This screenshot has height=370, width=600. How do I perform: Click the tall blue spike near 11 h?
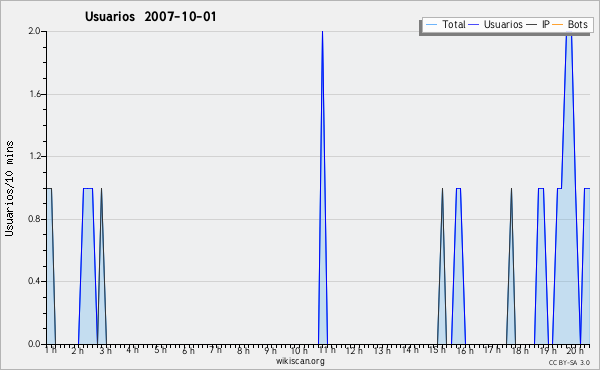(x=323, y=187)
